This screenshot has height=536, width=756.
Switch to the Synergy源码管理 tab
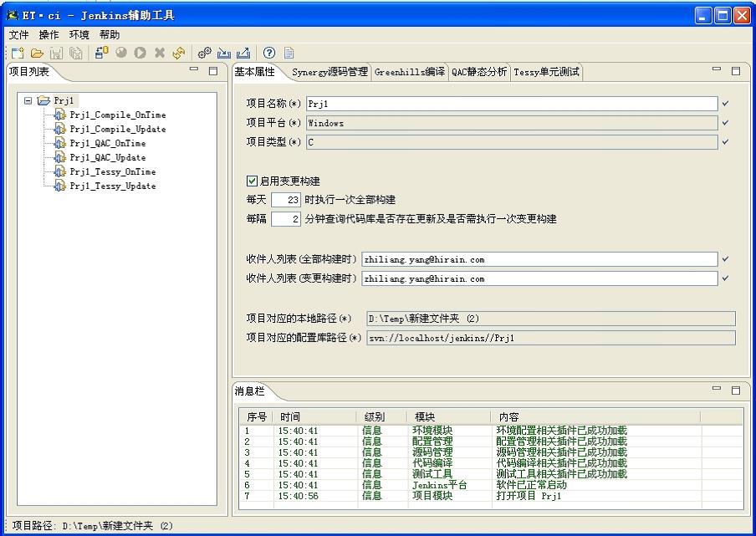click(x=329, y=72)
